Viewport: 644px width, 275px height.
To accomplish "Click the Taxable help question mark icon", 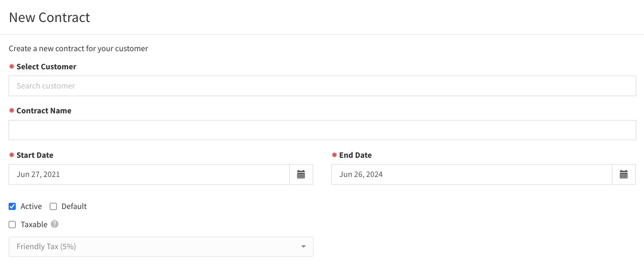I will (55, 224).
